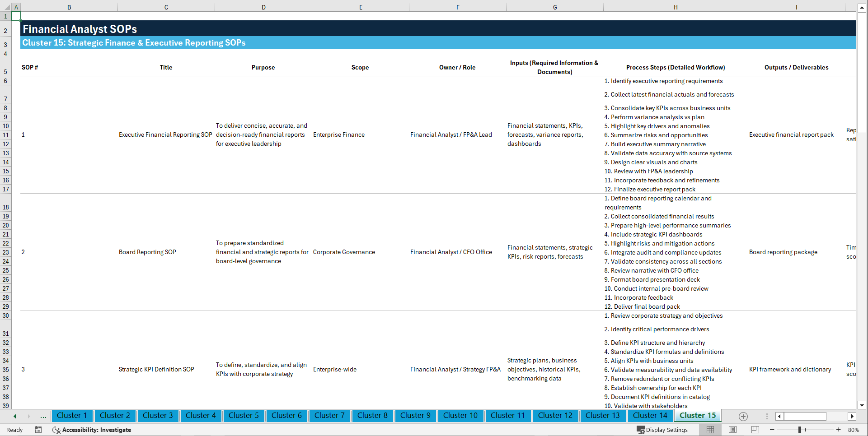The height and width of the screenshot is (436, 868).
Task: Zoom in using the plus icon
Action: click(839, 430)
